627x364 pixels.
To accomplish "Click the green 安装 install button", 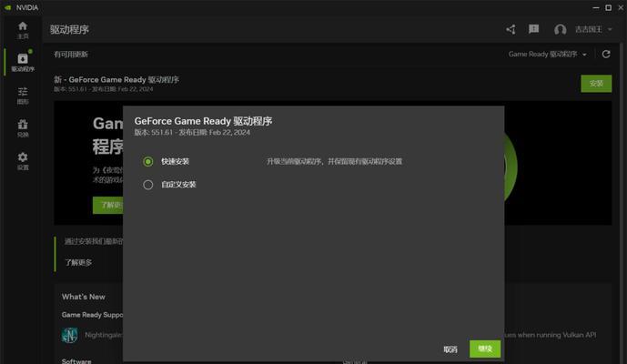I will coord(596,83).
